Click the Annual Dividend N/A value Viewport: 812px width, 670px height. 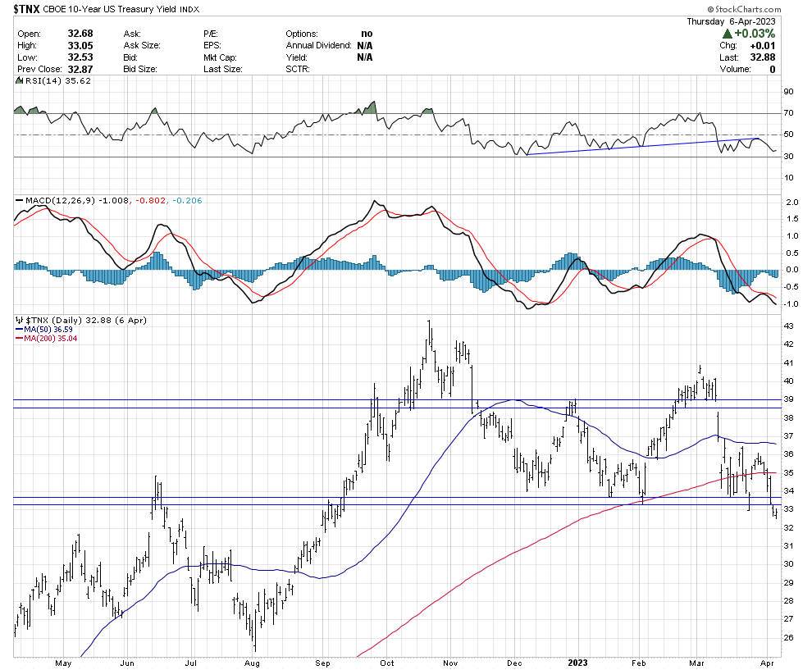pos(364,46)
